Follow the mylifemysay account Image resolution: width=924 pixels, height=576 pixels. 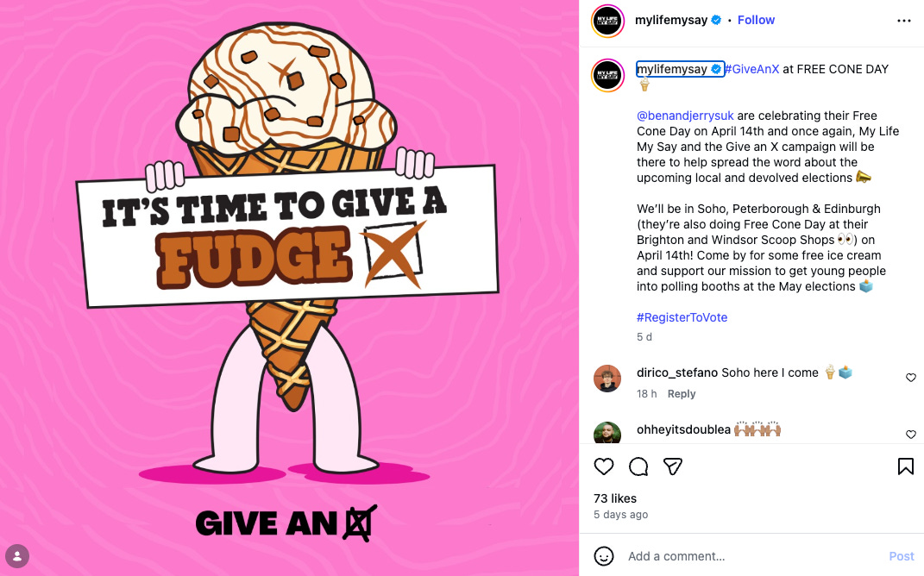756,20
